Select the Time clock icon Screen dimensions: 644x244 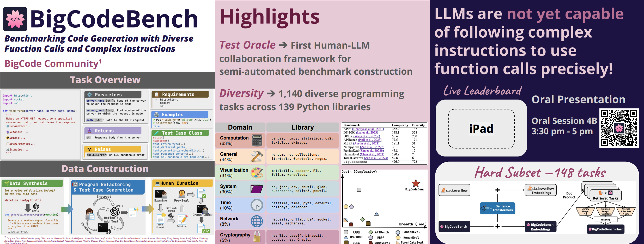(x=257, y=205)
